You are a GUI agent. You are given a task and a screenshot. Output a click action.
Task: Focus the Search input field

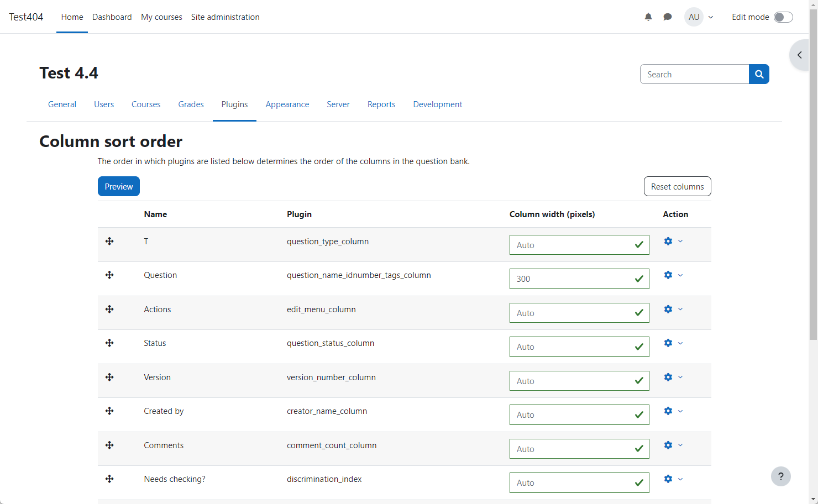point(694,74)
